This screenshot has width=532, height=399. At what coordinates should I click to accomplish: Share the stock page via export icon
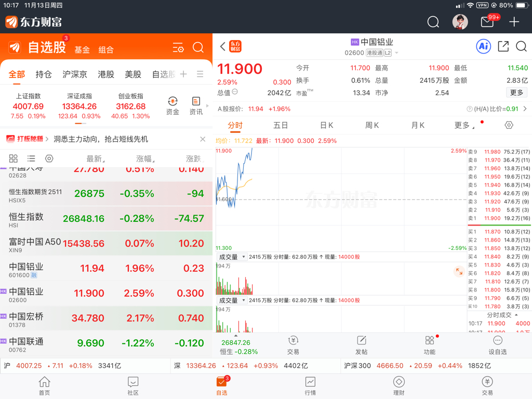pos(503,46)
